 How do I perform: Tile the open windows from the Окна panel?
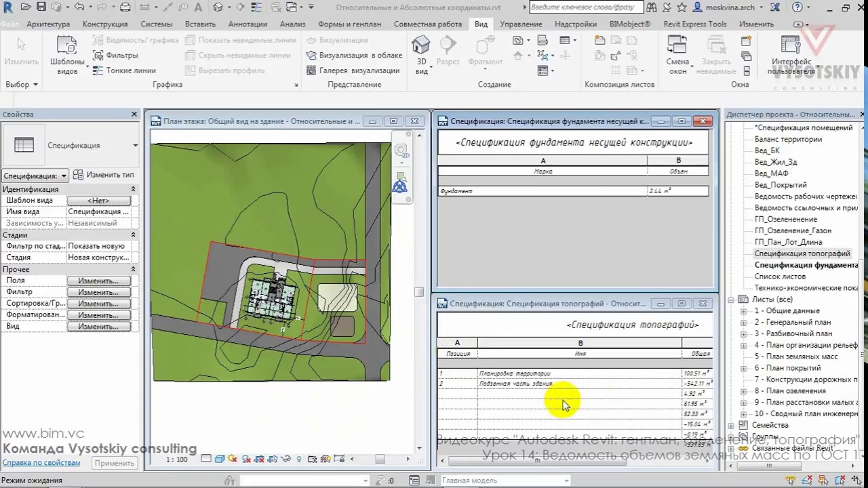point(747,70)
